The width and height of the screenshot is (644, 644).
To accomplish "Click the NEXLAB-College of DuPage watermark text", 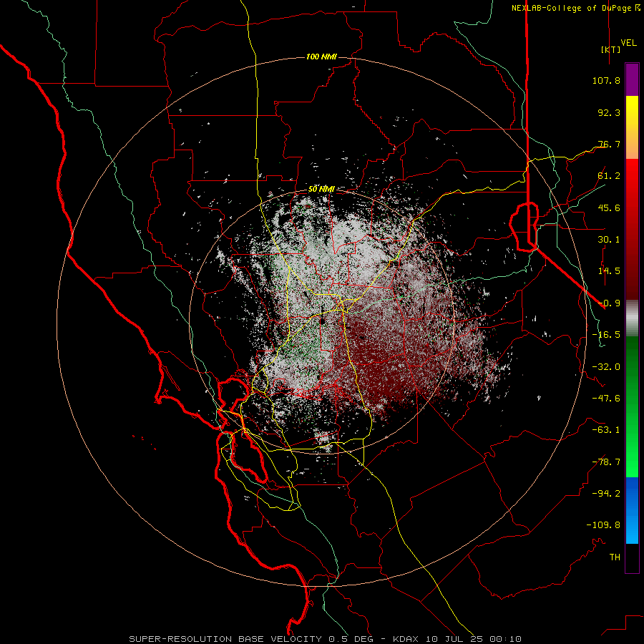I will pos(575,8).
